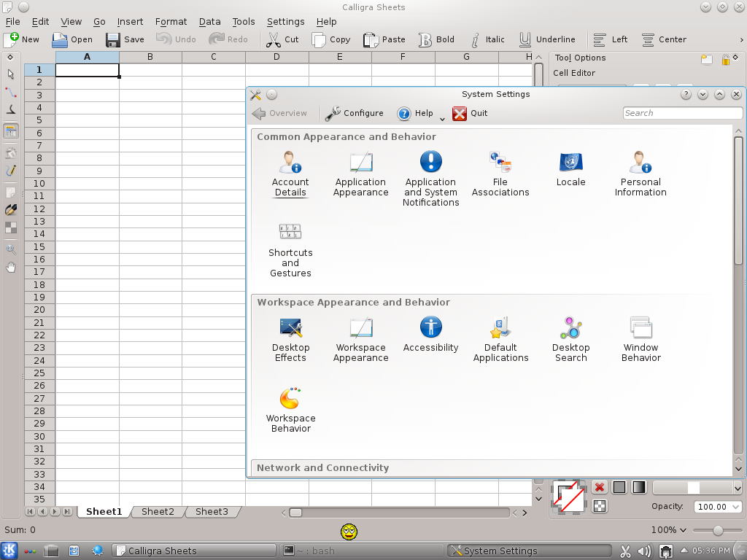Toggle Italic formatting in the Sheets toolbar
Image resolution: width=747 pixels, height=560 pixels.
(x=487, y=39)
